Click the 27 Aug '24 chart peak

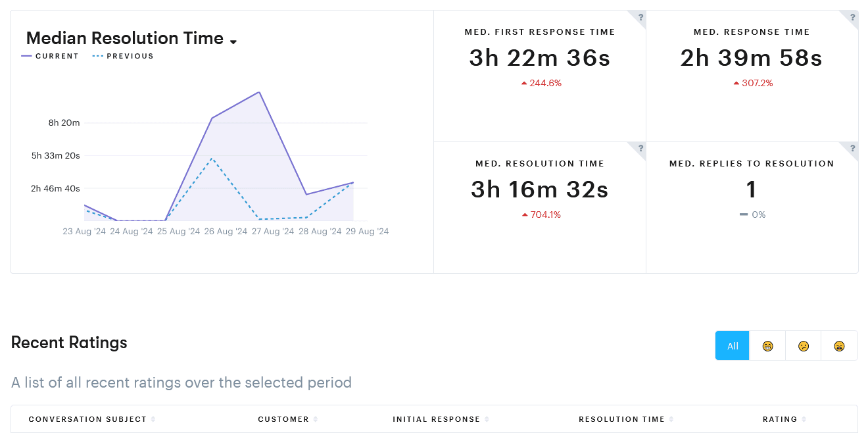[x=260, y=92]
